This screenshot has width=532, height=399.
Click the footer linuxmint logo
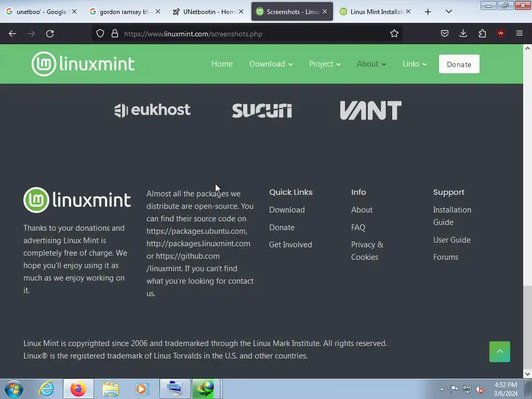click(x=77, y=200)
